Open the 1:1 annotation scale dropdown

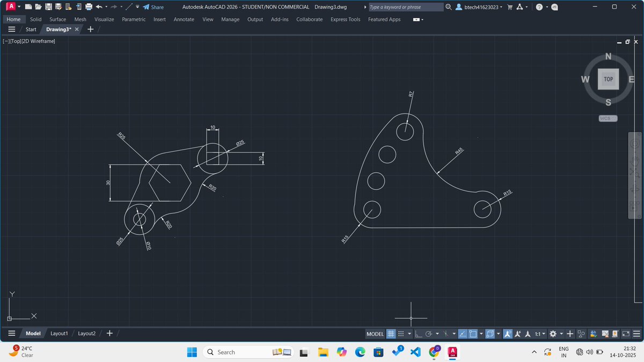tap(539, 334)
